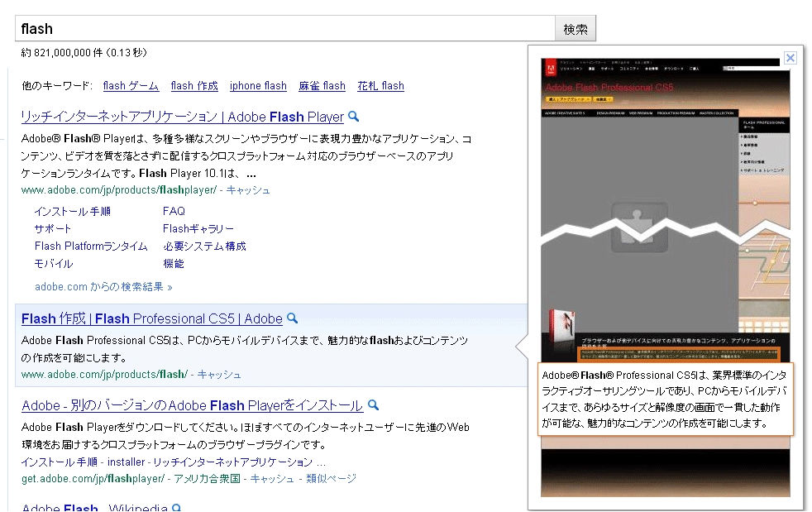Close the instant preview panel

tap(791, 58)
